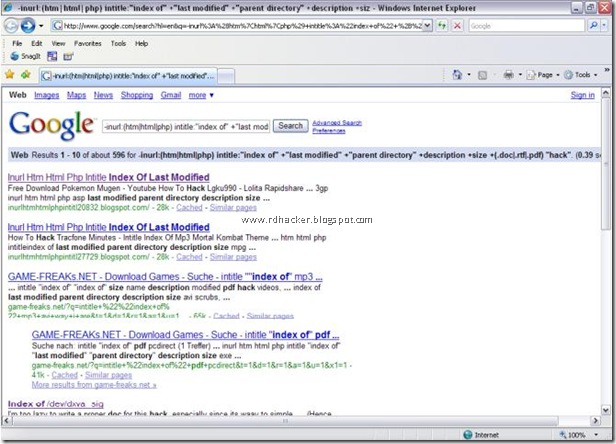Open the Gmail link
This screenshot has width=616, height=444.
[170, 95]
